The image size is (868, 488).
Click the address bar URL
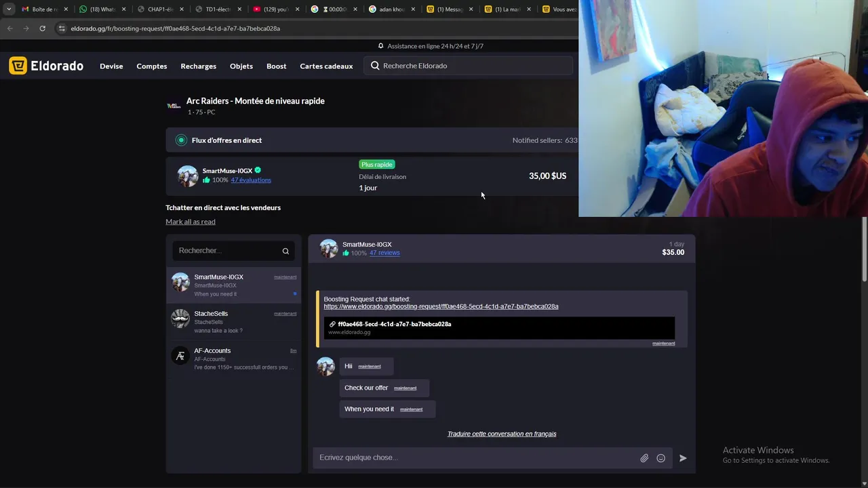click(176, 28)
